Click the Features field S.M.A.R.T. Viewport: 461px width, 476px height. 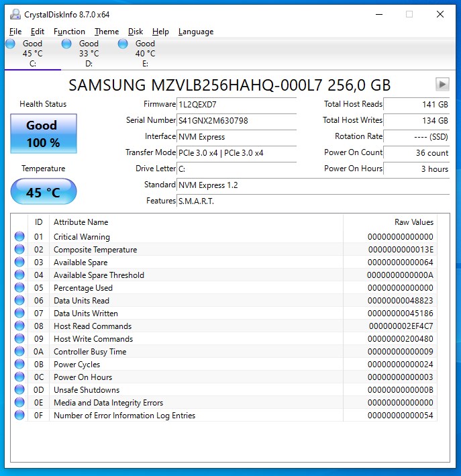coord(313,201)
